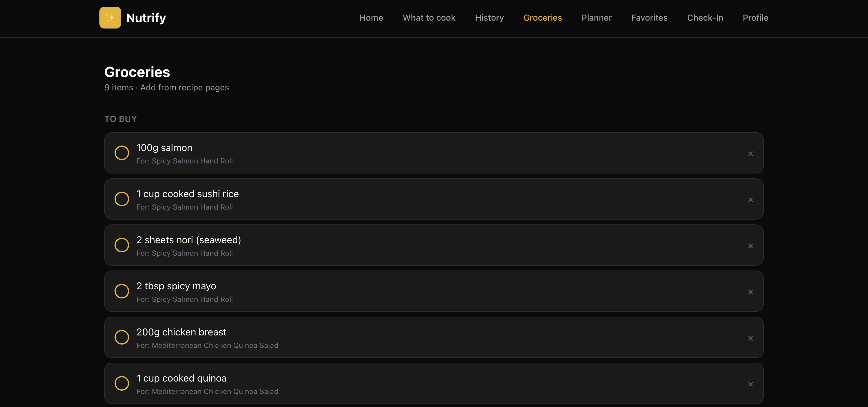Tick the nori seaweed checkbox circle
This screenshot has width=868, height=407.
122,245
